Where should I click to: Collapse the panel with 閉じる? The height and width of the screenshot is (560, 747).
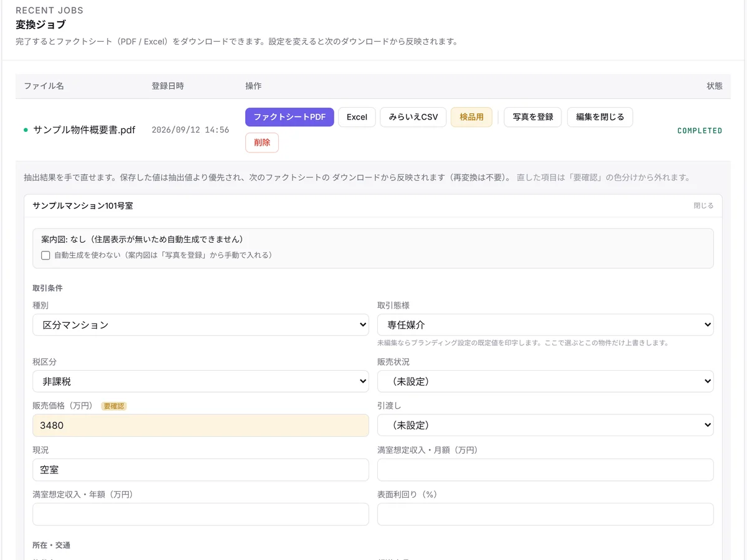[x=703, y=205]
